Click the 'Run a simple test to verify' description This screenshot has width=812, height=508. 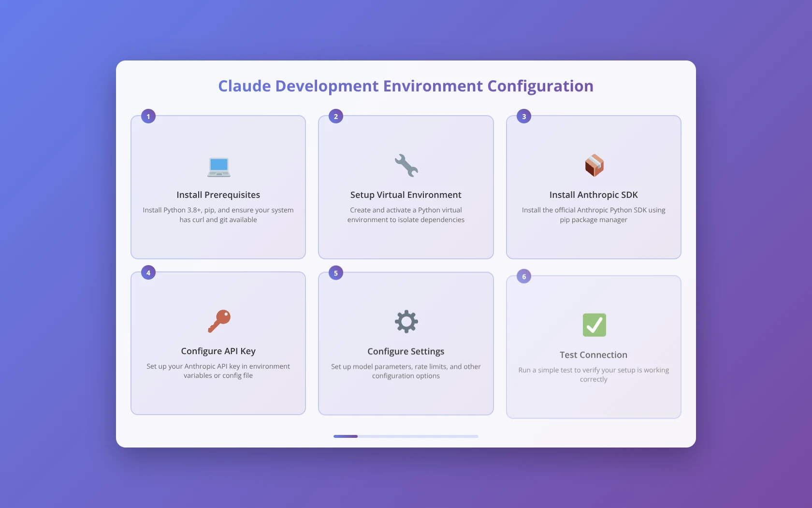pos(594,374)
